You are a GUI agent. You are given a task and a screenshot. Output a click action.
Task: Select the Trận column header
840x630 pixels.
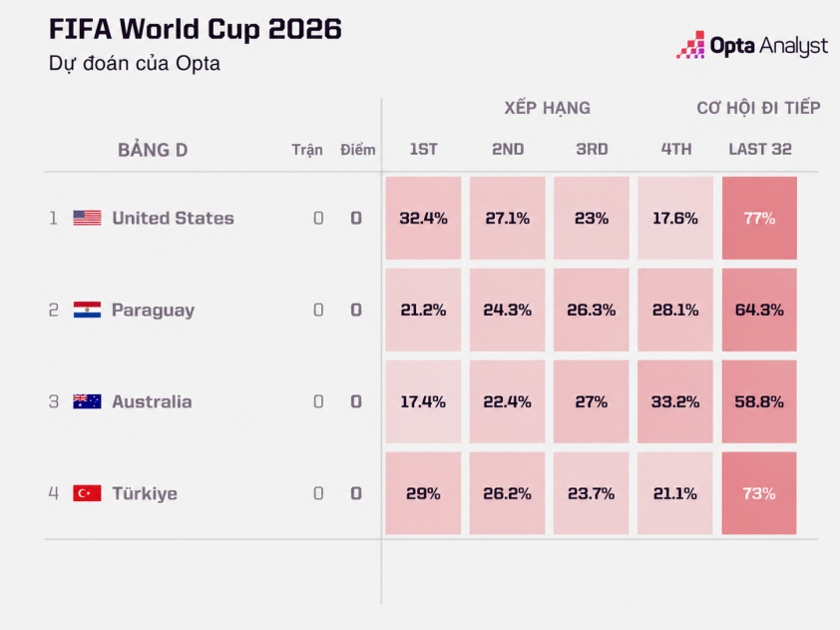click(x=307, y=150)
